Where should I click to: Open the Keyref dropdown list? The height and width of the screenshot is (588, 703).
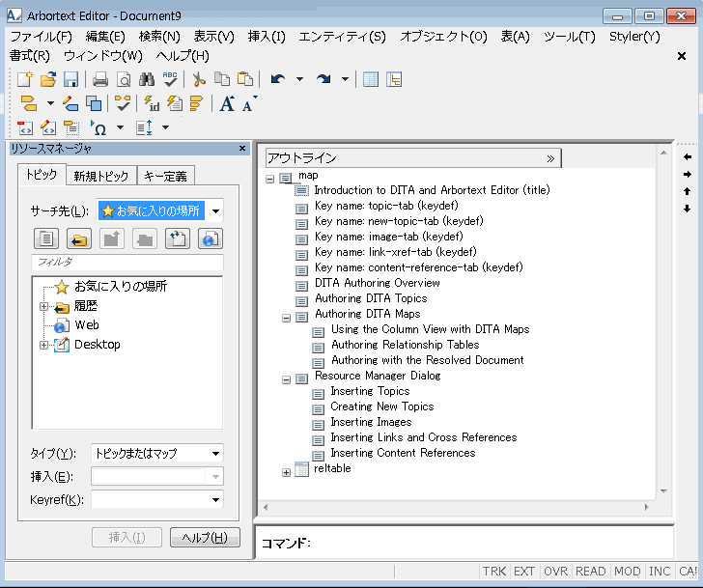click(x=215, y=500)
